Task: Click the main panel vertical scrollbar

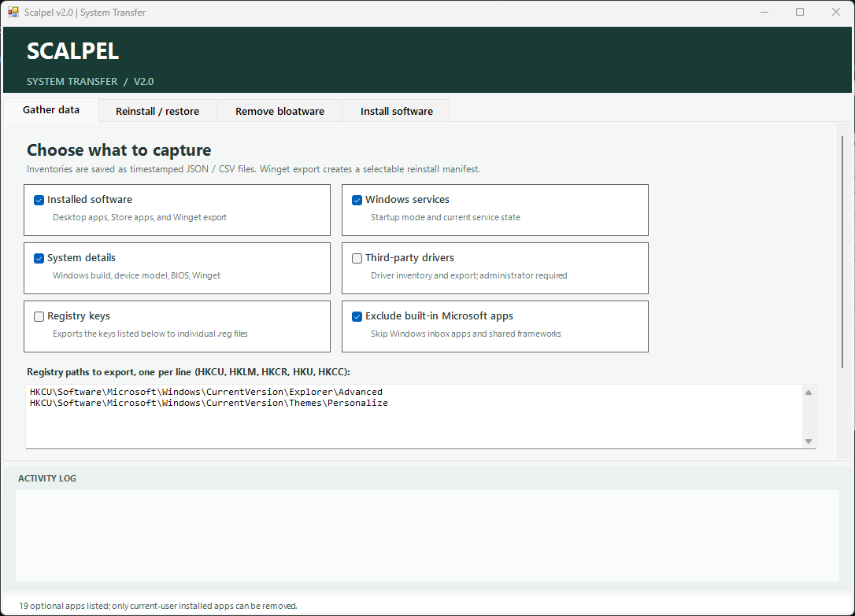Action: point(842,252)
